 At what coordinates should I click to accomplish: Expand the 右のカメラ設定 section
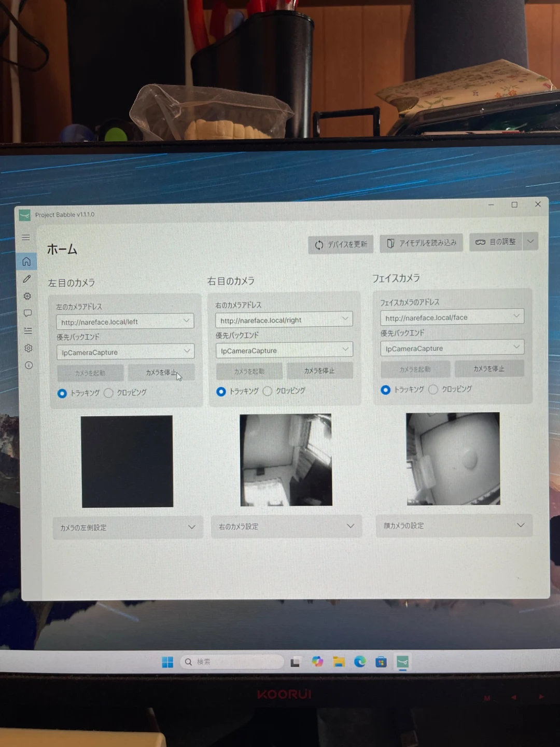[x=286, y=526]
